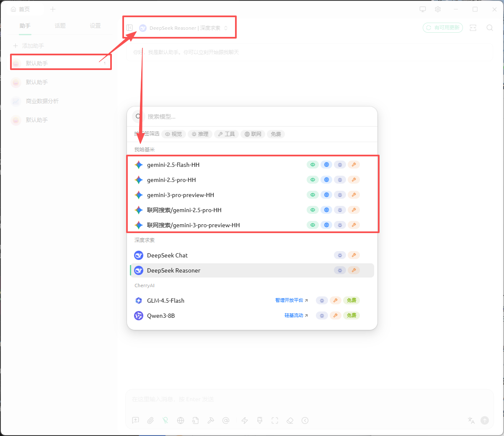
Task: Click the eraser clear context icon
Action: coord(290,420)
